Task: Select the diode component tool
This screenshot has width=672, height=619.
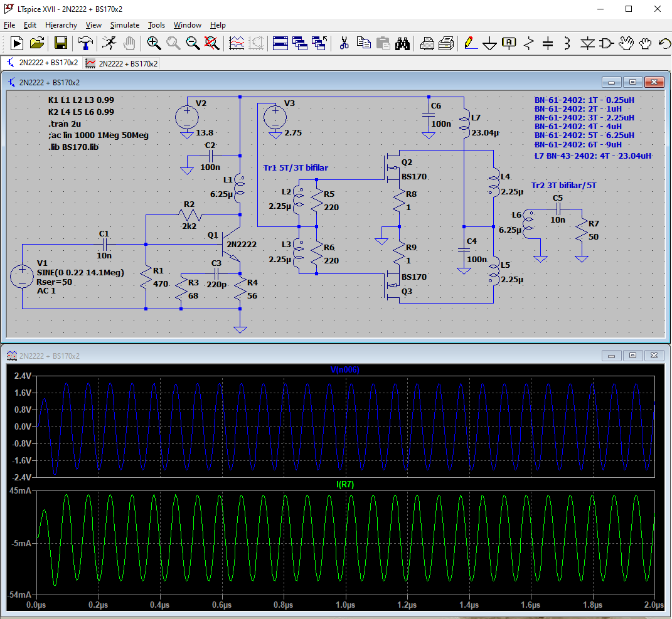Action: (587, 43)
